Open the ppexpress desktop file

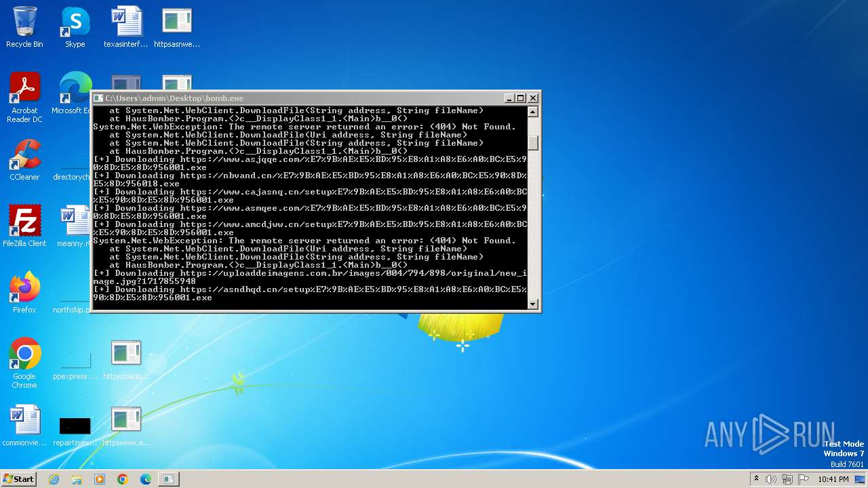[75, 366]
